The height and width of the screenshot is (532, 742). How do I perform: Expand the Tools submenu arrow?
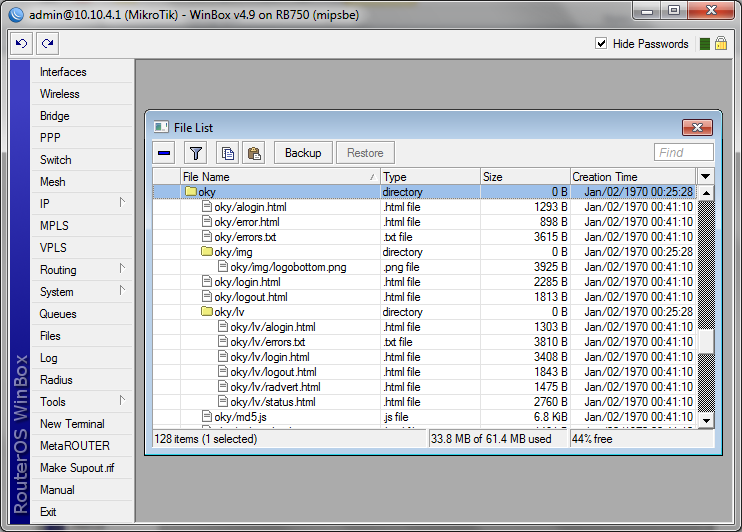(x=122, y=400)
